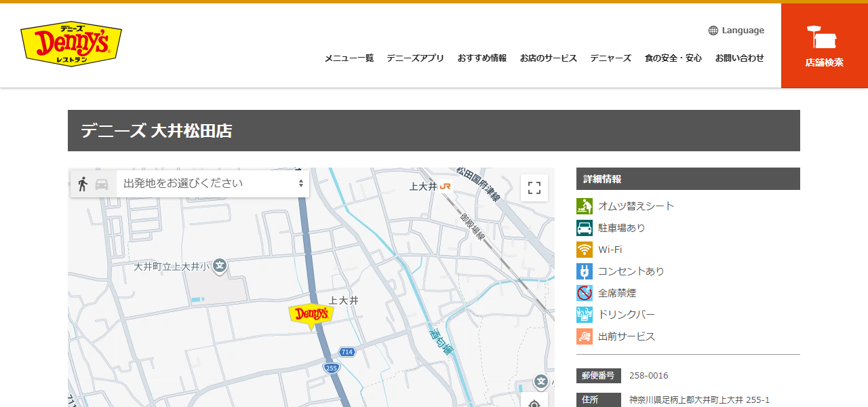The height and width of the screenshot is (407, 868).
Task: Click the コンセントあり power outlet icon
Action: tap(585, 271)
